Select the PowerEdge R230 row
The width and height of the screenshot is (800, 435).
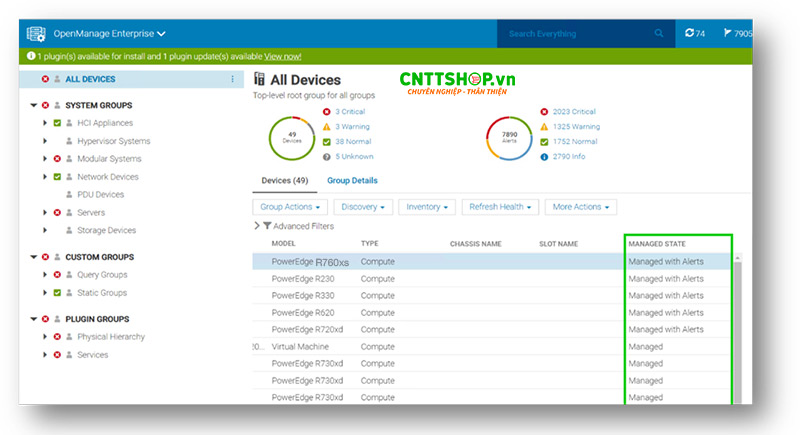tap(492, 278)
